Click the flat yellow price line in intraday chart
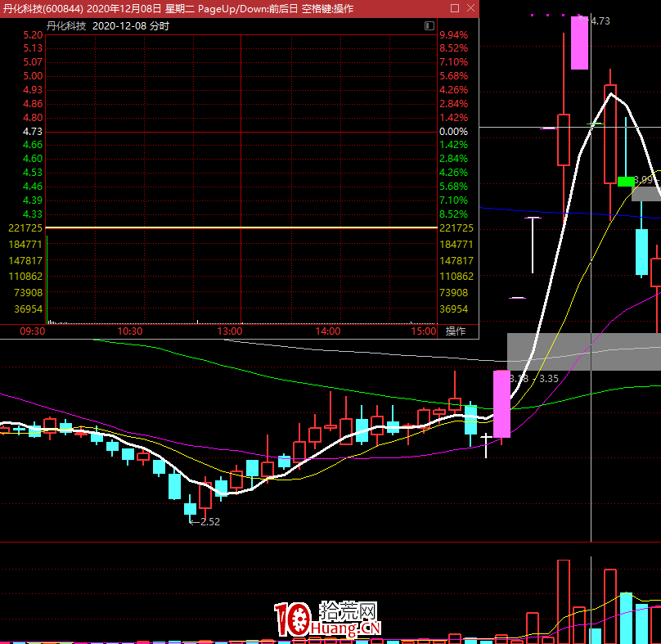 [x=241, y=227]
